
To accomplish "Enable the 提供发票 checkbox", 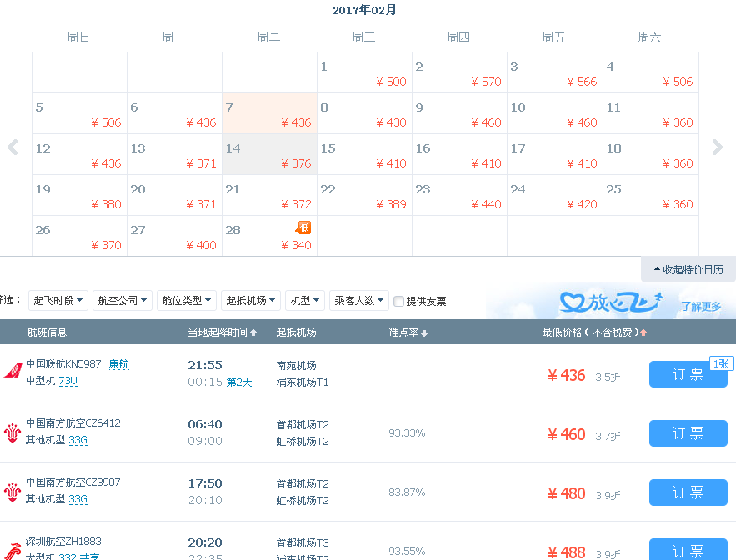I will point(399,301).
